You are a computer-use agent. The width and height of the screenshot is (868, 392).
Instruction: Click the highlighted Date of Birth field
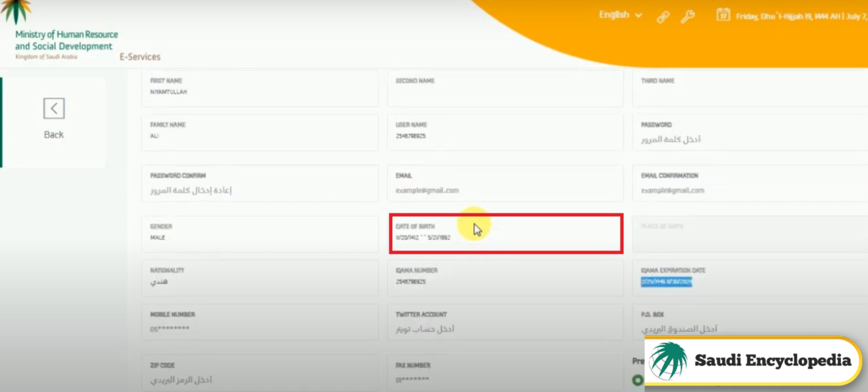pos(504,234)
